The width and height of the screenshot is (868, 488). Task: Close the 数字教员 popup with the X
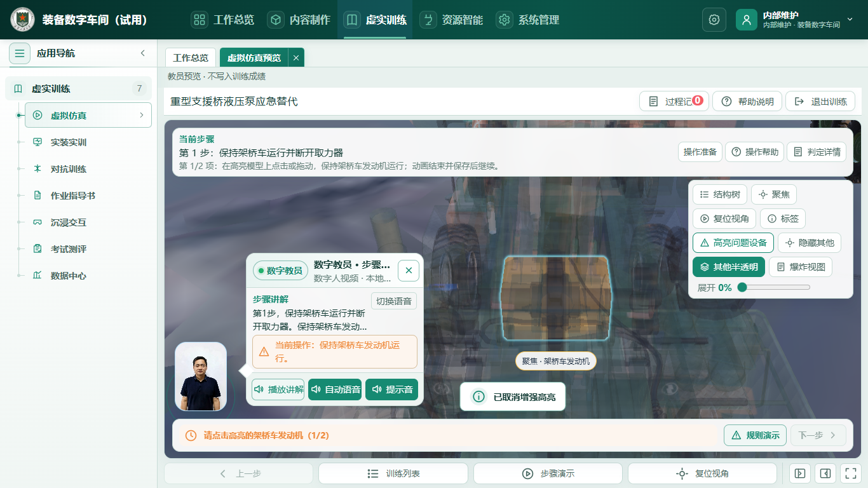coord(409,271)
